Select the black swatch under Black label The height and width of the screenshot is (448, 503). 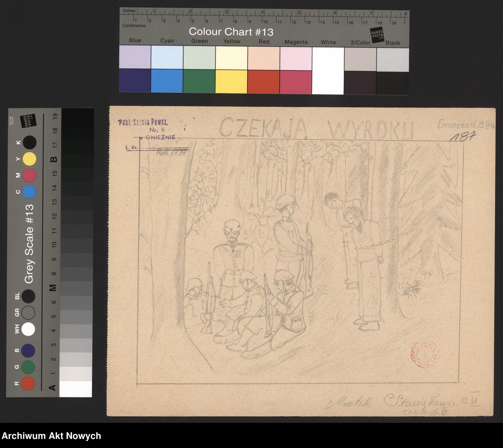click(x=393, y=83)
